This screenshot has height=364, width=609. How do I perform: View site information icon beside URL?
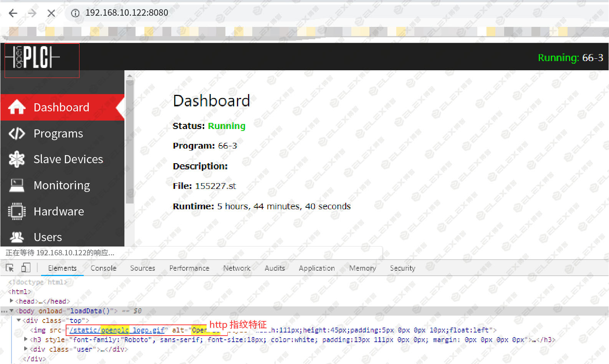[x=75, y=13]
